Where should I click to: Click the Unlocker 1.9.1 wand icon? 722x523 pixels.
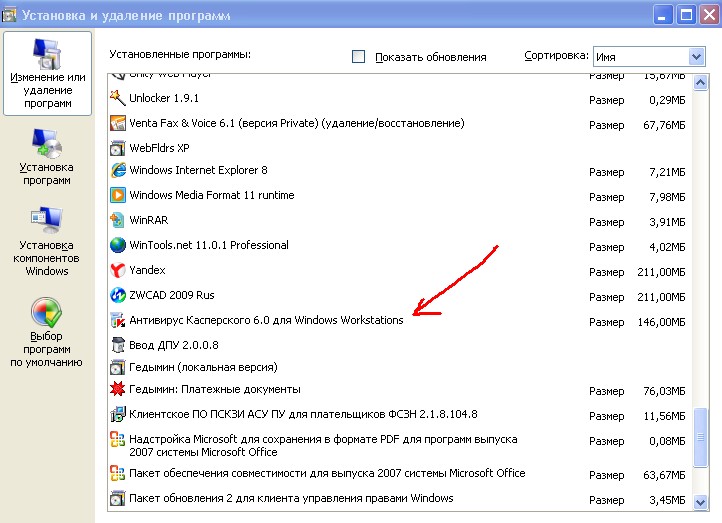pyautogui.click(x=118, y=99)
